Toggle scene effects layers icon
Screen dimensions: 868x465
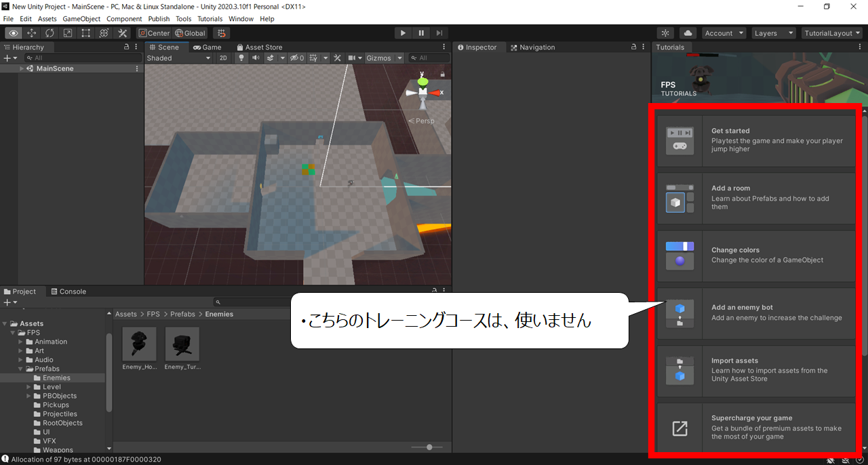[270, 58]
